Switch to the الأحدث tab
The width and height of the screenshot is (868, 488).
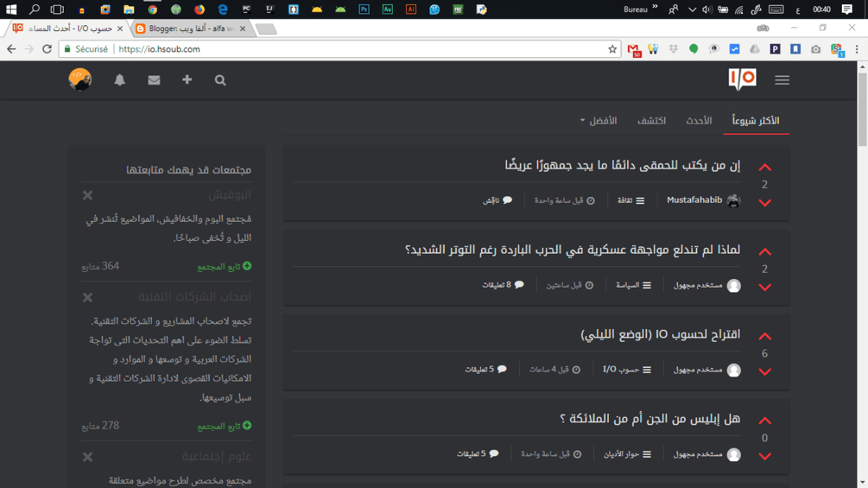(x=699, y=120)
